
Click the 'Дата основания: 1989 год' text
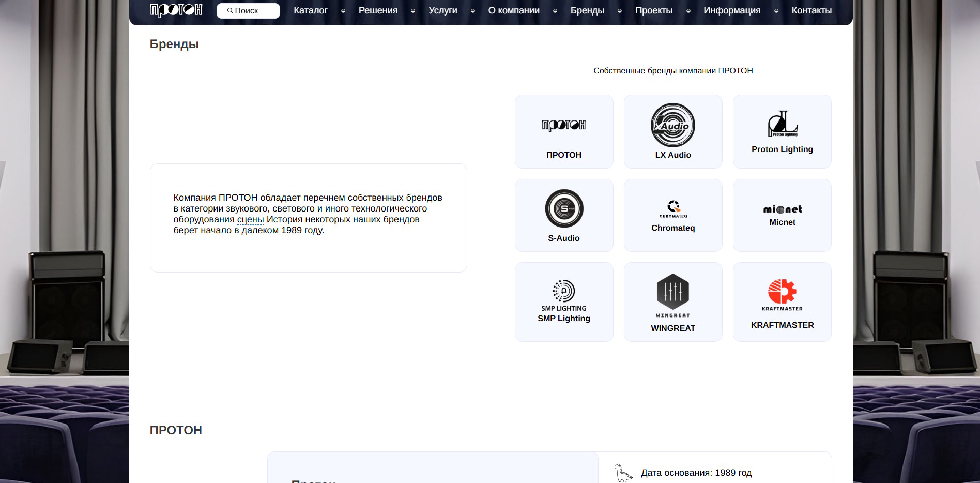[696, 473]
